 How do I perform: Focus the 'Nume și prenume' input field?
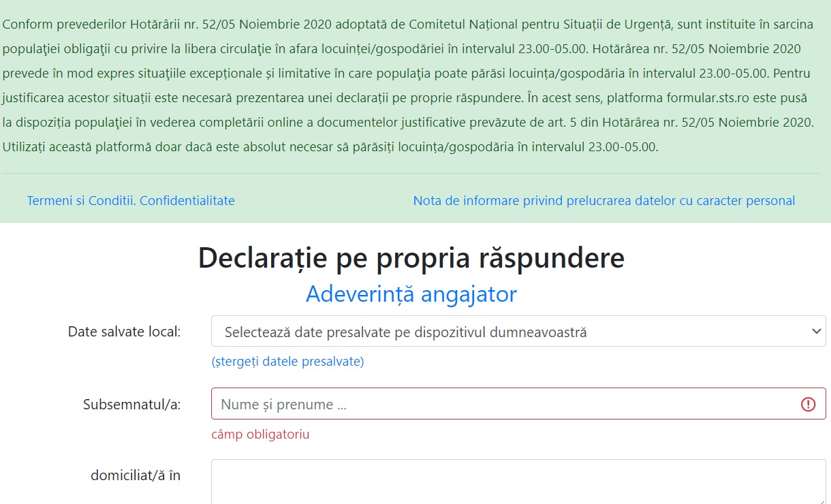coord(504,405)
